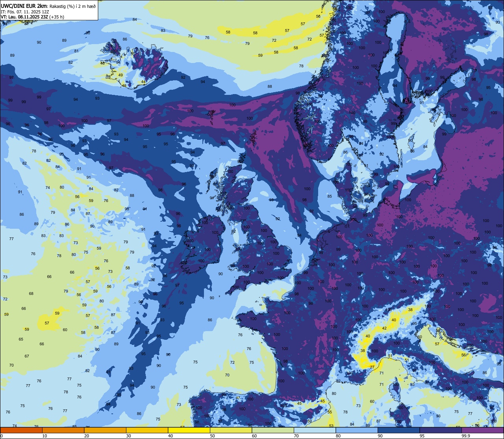Click the '27' humidity value on the map
The width and height of the screenshot is (504, 439).
click(372, 367)
